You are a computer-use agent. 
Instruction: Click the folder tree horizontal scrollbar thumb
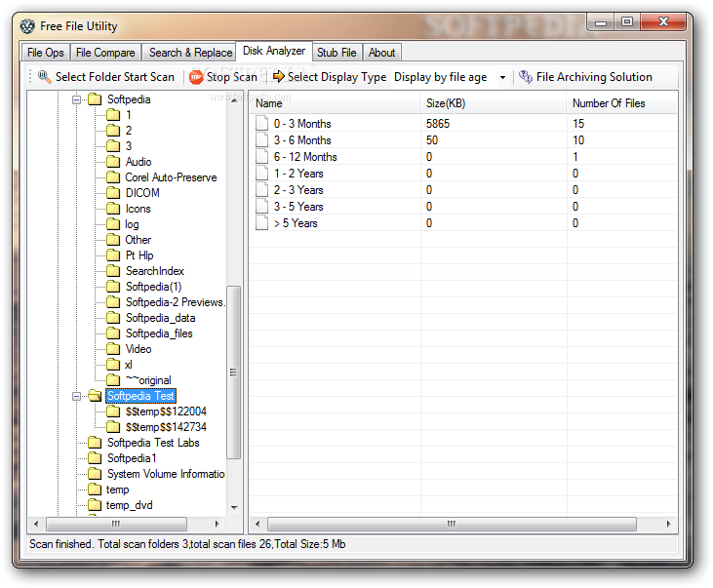click(x=116, y=524)
